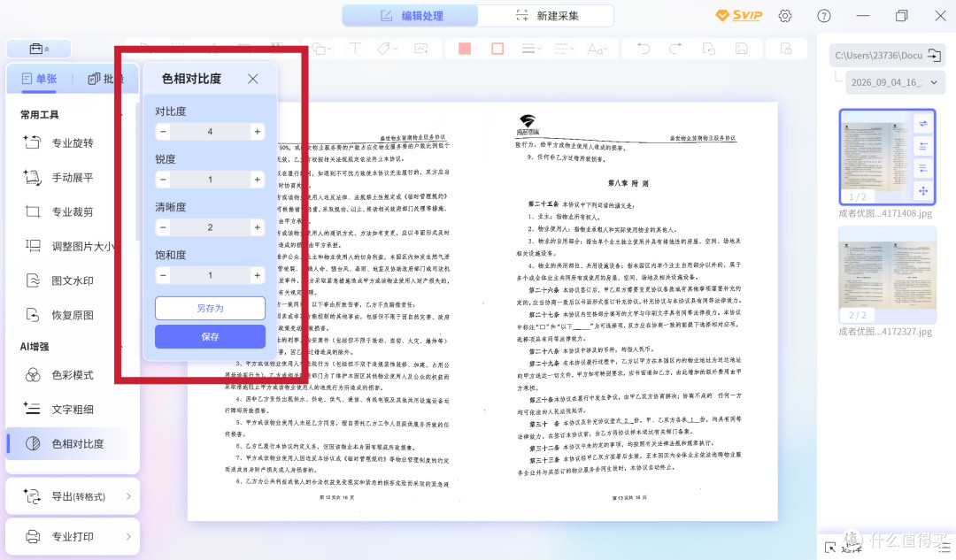Select the 批量 (batch) tab
This screenshot has height=560, width=956.
[104, 79]
